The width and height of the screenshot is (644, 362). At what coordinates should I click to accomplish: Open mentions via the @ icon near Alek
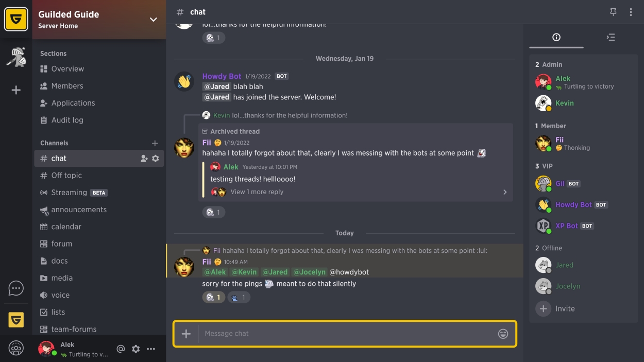tap(121, 349)
